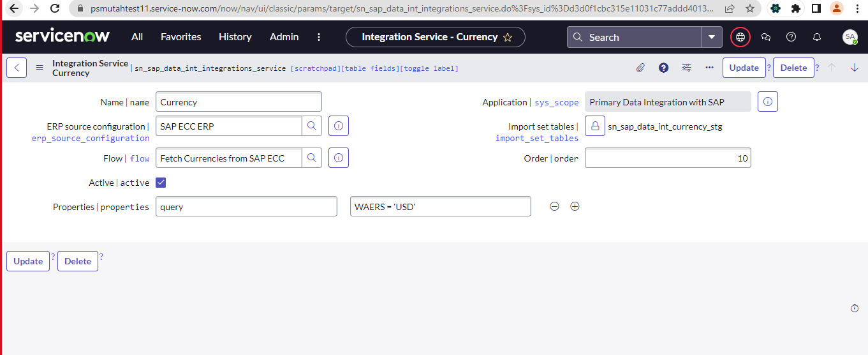
Task: Open the Favorites menu
Action: point(181,37)
